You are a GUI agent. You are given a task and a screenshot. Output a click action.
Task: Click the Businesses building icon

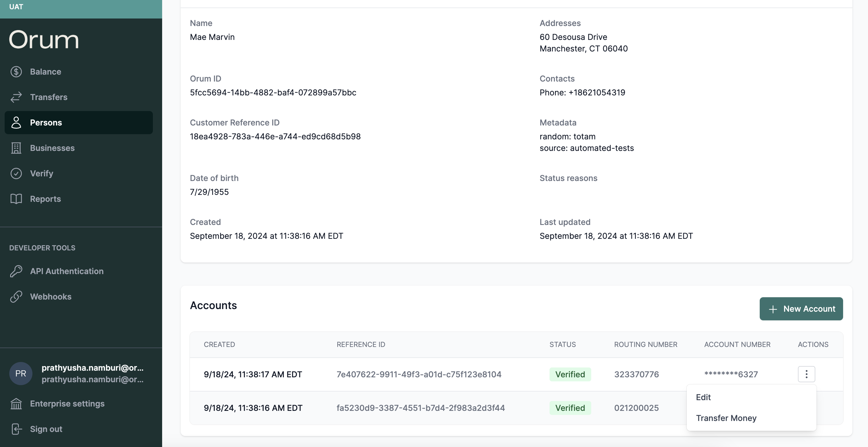(x=16, y=148)
